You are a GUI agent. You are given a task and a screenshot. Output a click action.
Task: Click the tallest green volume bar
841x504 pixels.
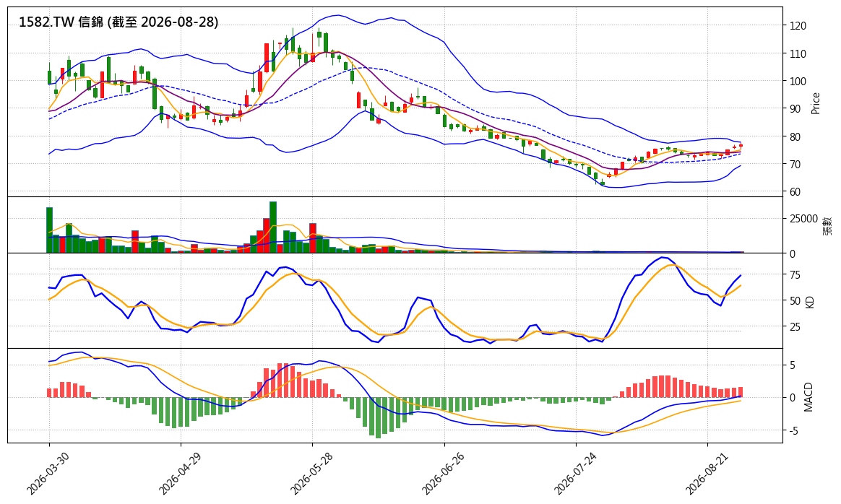click(273, 227)
